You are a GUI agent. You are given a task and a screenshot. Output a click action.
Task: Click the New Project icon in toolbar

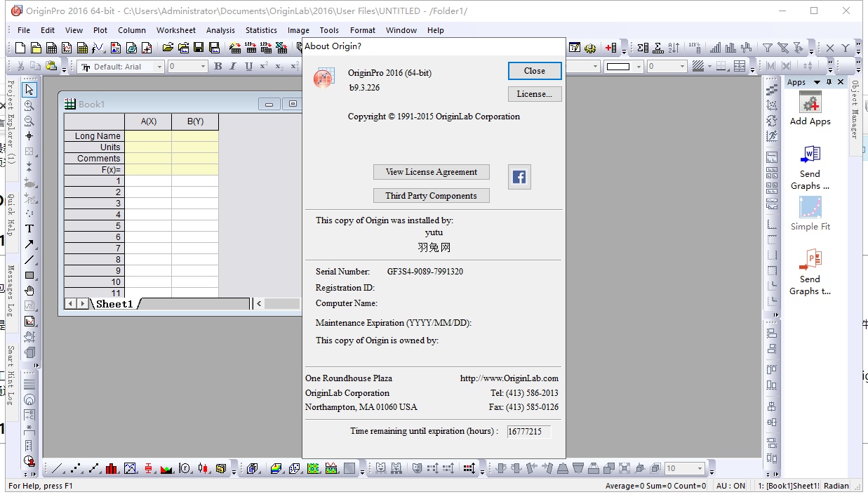[20, 48]
